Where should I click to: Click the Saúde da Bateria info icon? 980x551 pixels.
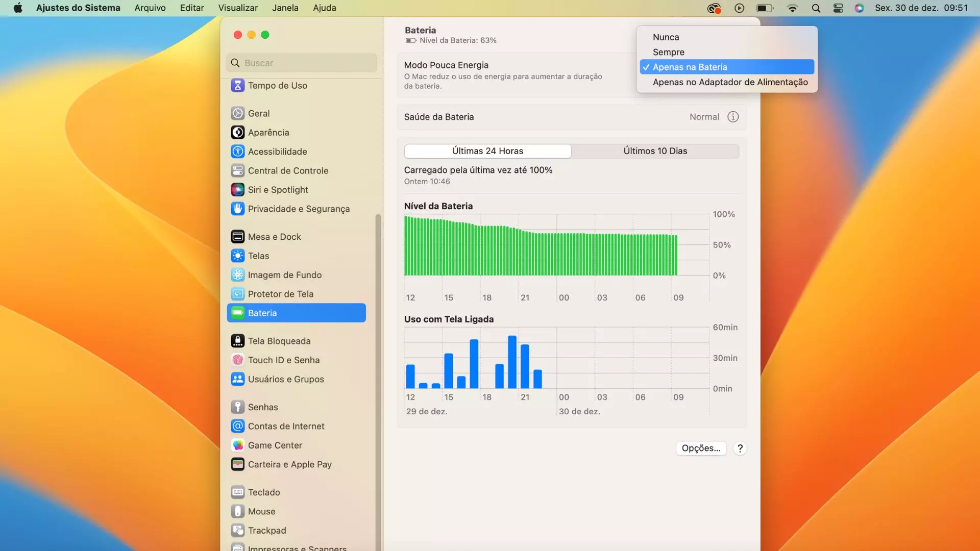[x=733, y=117]
